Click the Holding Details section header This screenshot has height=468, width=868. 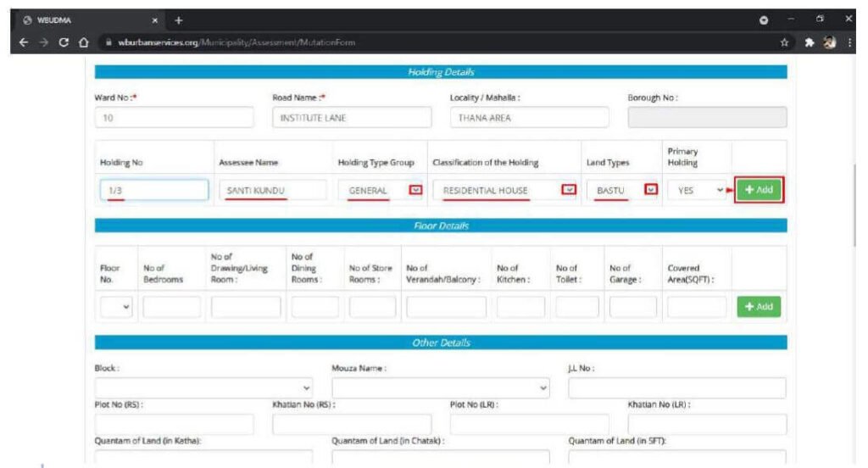click(441, 72)
